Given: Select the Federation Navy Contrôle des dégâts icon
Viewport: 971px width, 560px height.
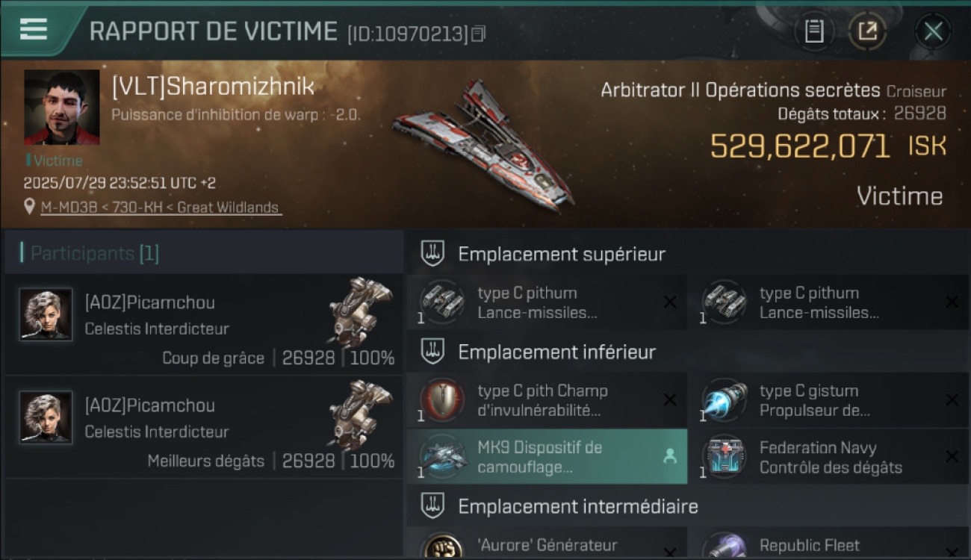Looking at the screenshot, I should click(x=724, y=456).
